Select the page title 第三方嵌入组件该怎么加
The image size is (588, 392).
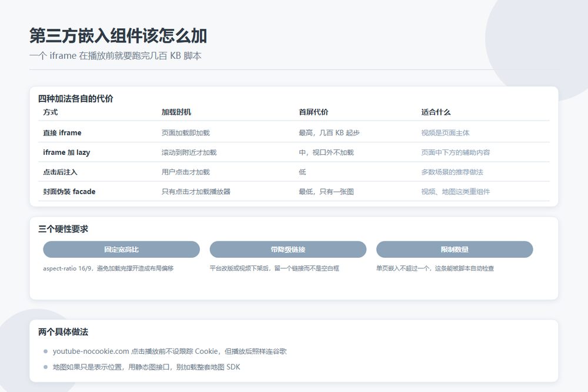click(118, 36)
